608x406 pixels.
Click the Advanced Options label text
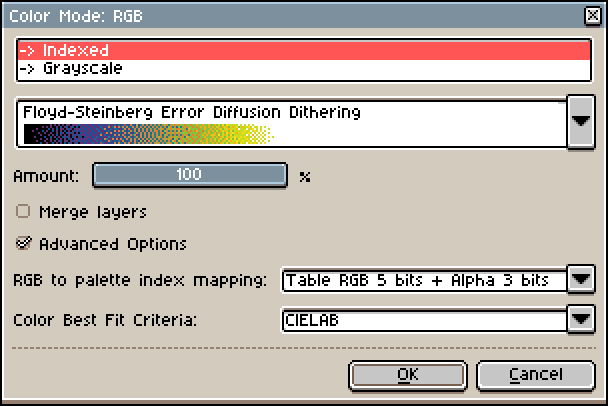[x=113, y=244]
